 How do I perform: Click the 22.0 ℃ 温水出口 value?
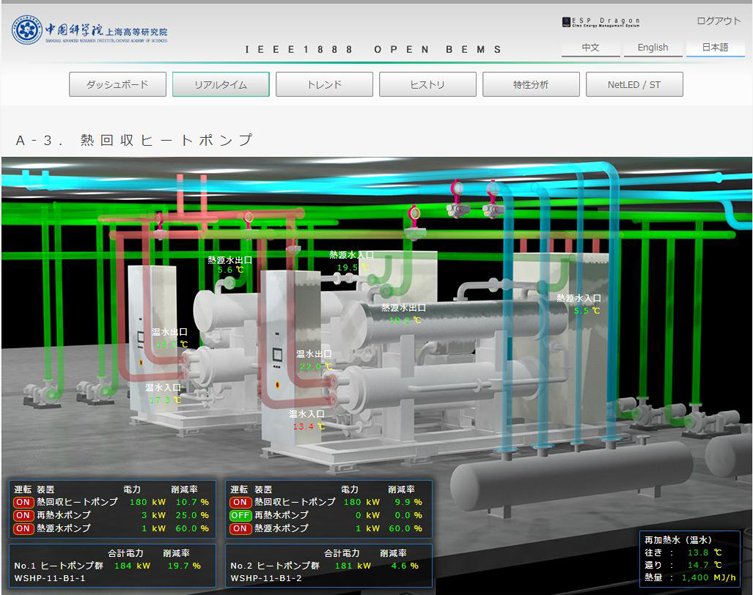316,366
